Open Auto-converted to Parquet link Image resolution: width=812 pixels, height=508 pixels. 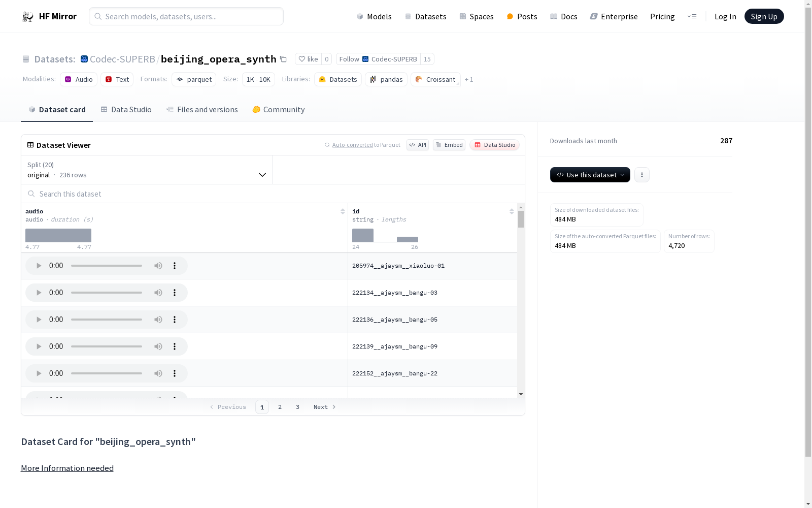coord(362,145)
